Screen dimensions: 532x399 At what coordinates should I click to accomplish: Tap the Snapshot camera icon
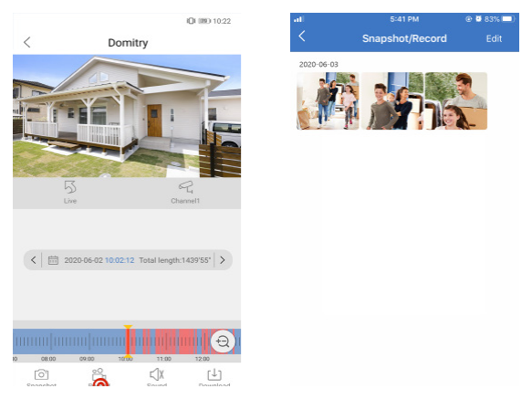tap(41, 374)
